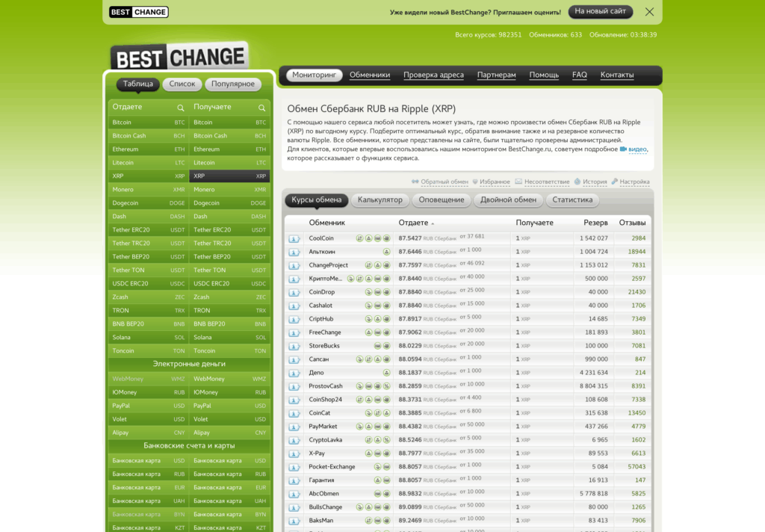This screenshot has width=765, height=532.
Task: Open Обменники in the top menu
Action: (370, 75)
